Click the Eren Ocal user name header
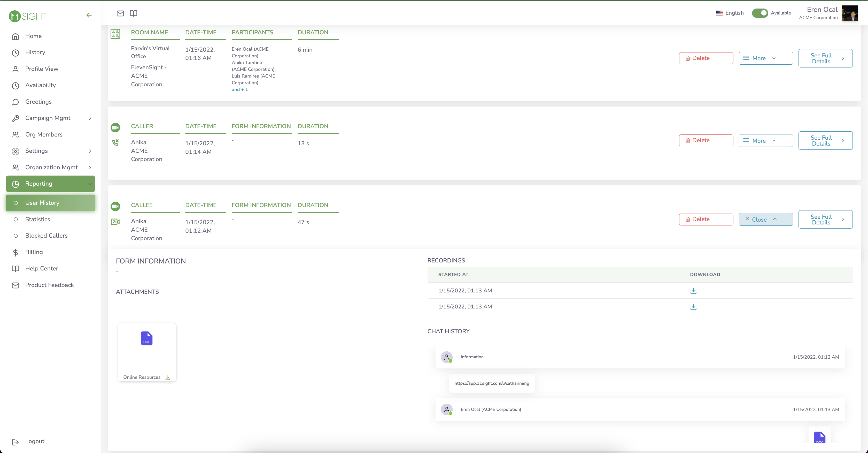 click(822, 10)
